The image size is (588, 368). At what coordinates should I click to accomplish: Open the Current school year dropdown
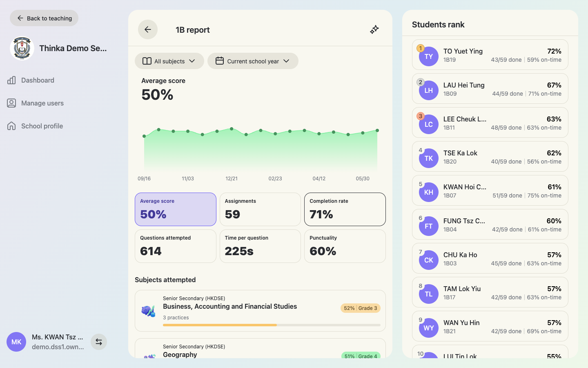253,61
